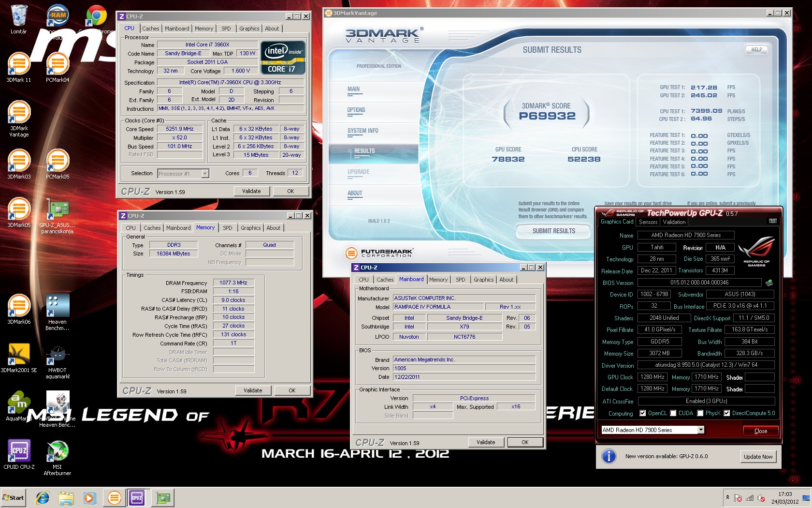This screenshot has width=812, height=508.
Task: Toggle OpenCL checkbox in GPU-Z
Action: 642,413
